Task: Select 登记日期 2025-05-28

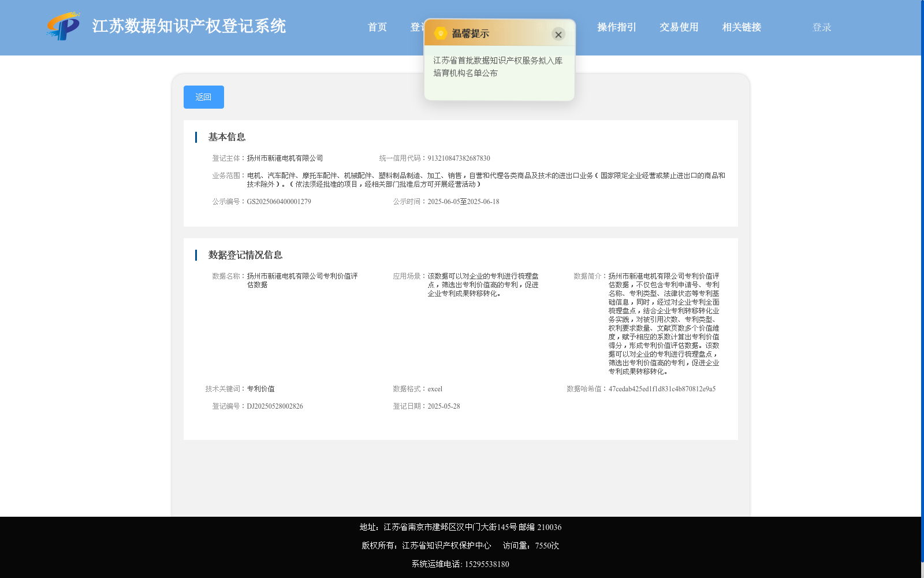Action: [x=444, y=406]
